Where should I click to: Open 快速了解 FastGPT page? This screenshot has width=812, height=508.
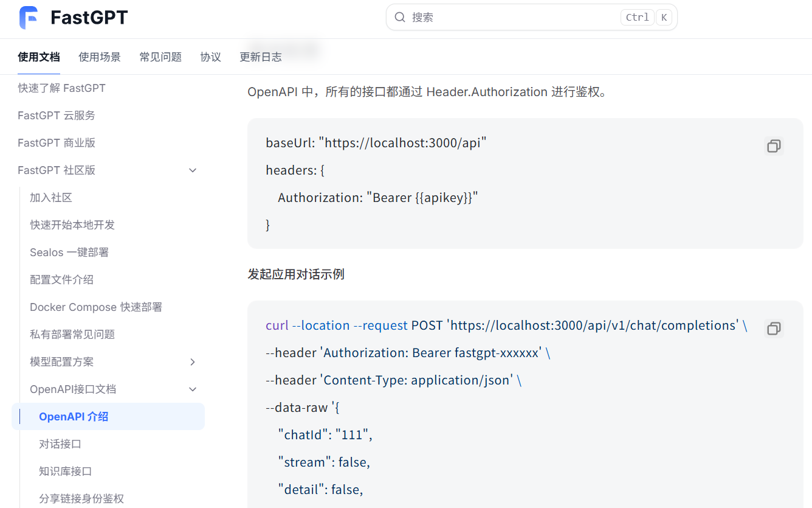pyautogui.click(x=61, y=88)
